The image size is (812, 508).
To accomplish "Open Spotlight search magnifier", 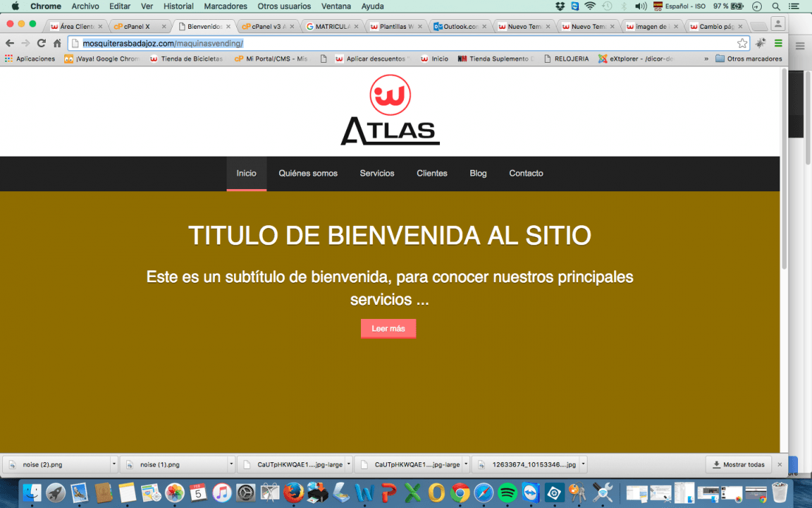I will (776, 6).
